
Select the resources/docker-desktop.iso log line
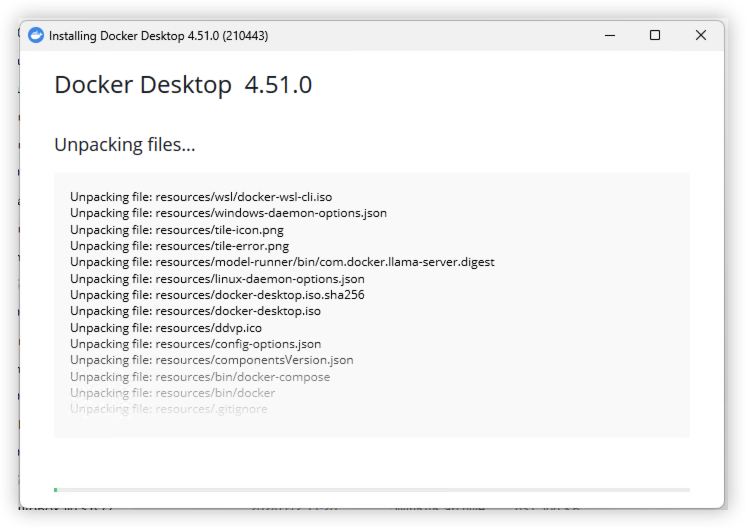[x=196, y=311]
